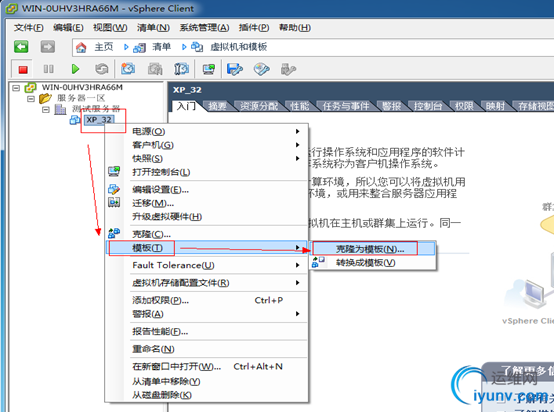Select 迁移(M)... menu entry
554x412 pixels.
[206, 203]
